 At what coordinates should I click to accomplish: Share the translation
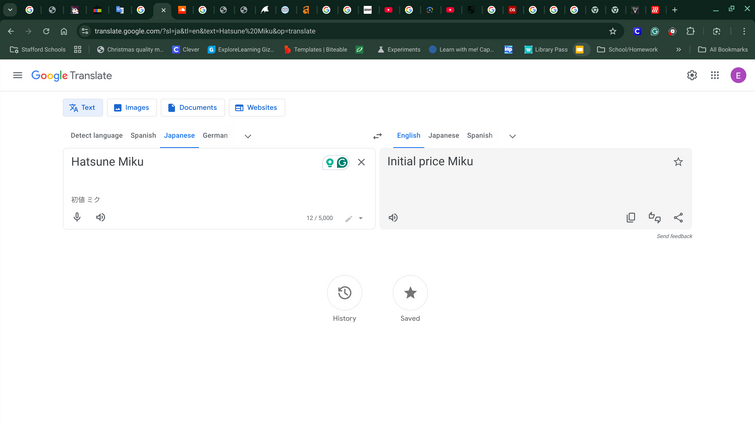point(678,218)
